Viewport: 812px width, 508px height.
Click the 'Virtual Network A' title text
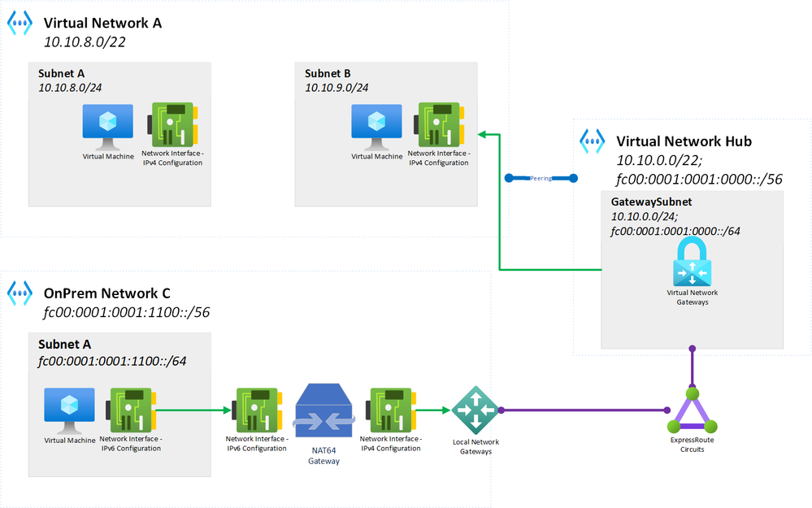pos(102,24)
